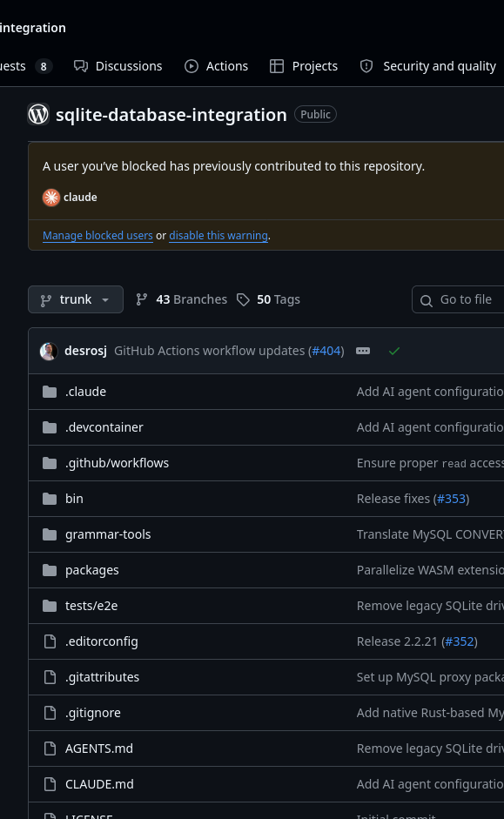Click the pull requests count badge 8
504x819 pixels.
click(44, 66)
